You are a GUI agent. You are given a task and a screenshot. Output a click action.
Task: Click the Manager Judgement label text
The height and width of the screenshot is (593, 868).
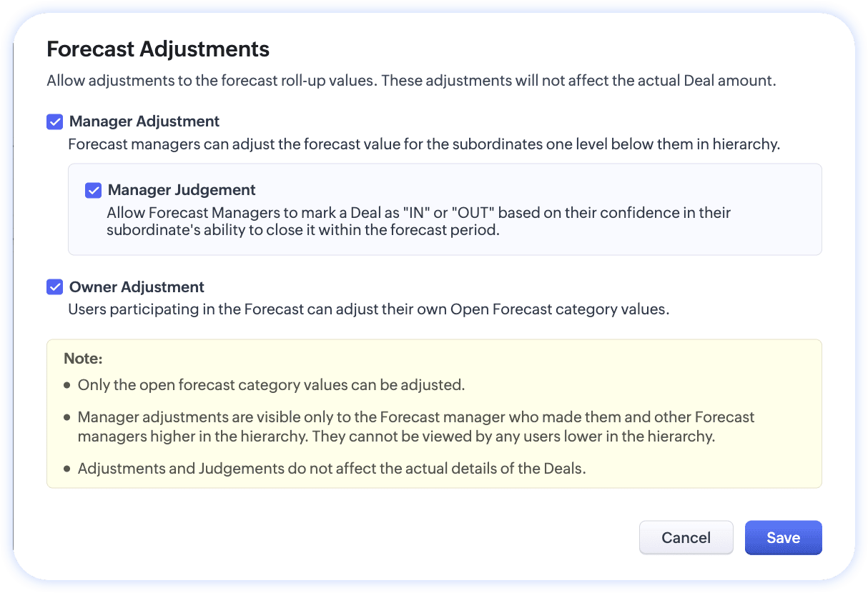pos(182,190)
